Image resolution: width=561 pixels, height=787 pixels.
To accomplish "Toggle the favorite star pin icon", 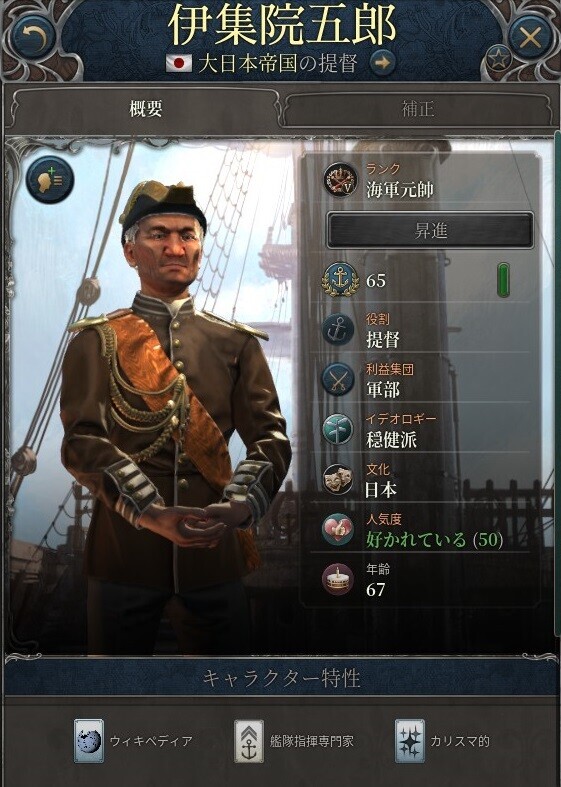I will tap(499, 60).
